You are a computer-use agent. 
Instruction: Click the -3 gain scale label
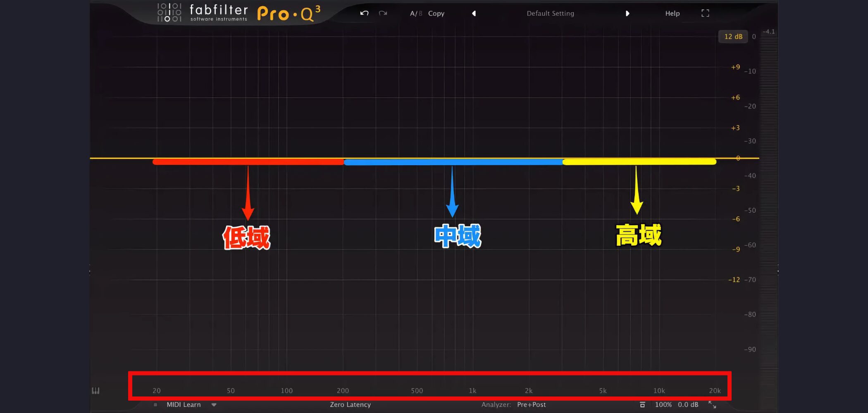point(736,188)
